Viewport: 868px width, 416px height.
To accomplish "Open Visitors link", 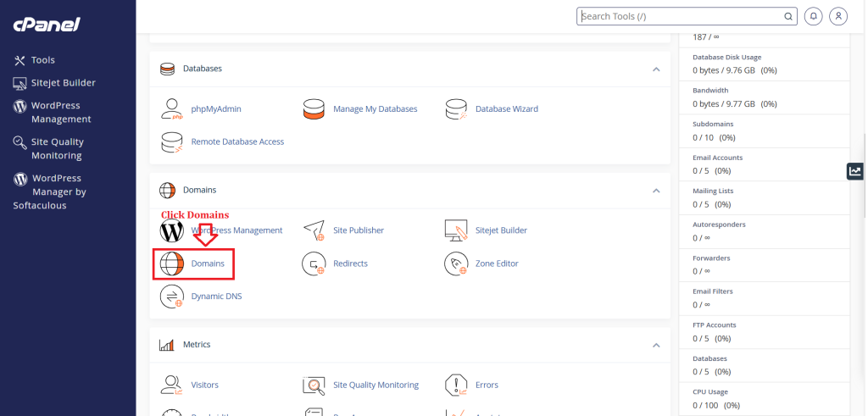I will 205,385.
